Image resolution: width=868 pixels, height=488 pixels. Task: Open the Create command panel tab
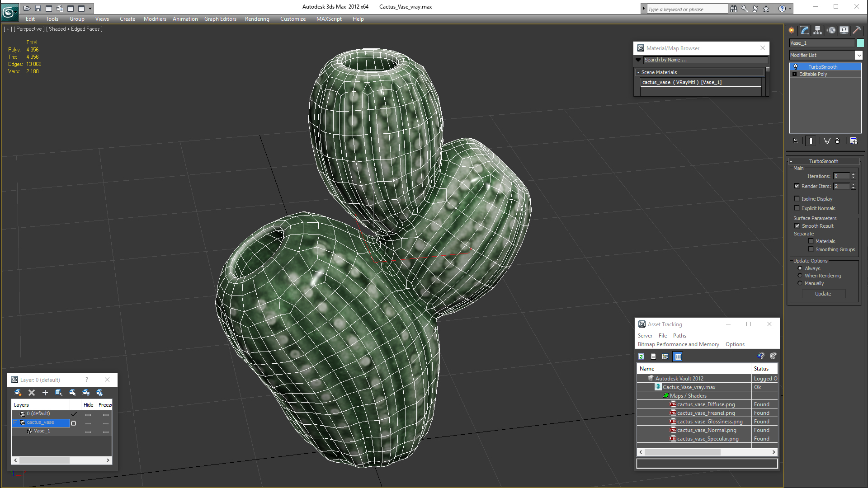792,30
